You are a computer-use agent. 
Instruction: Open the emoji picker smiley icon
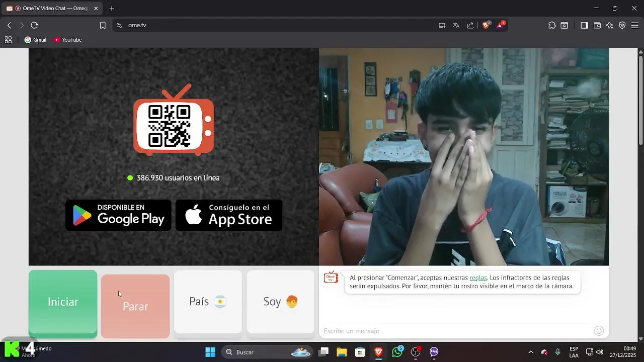pyautogui.click(x=599, y=331)
